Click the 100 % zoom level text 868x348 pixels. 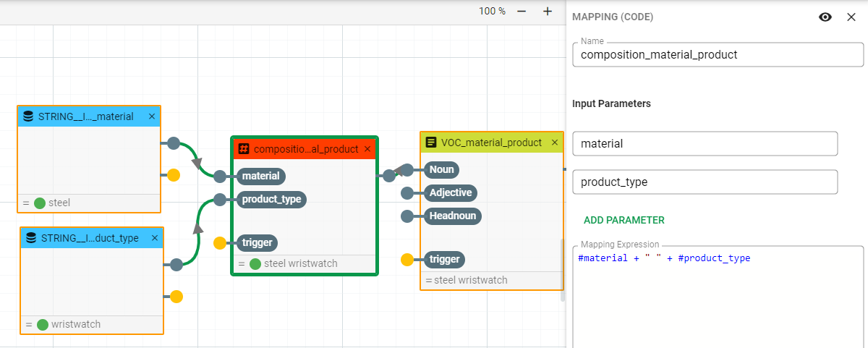(493, 11)
